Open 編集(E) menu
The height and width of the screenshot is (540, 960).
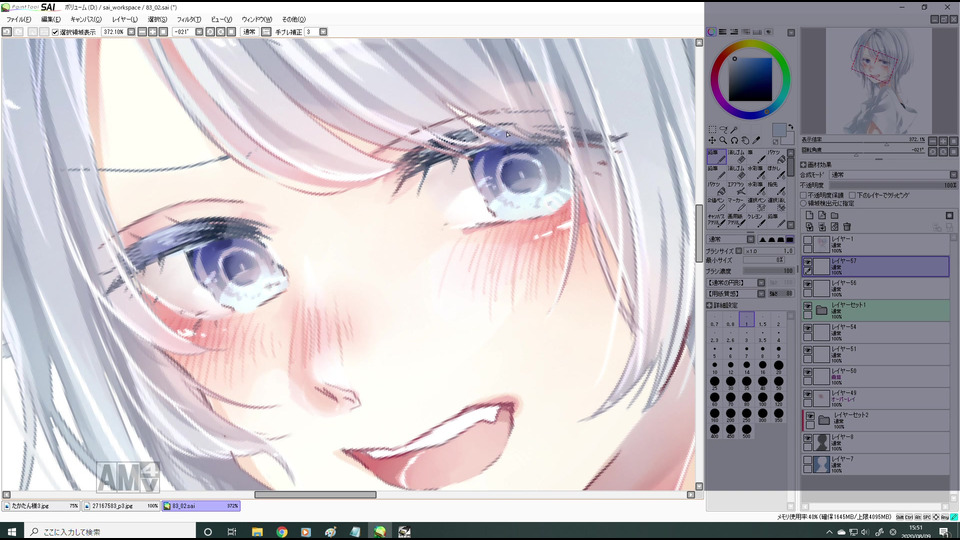(x=51, y=20)
